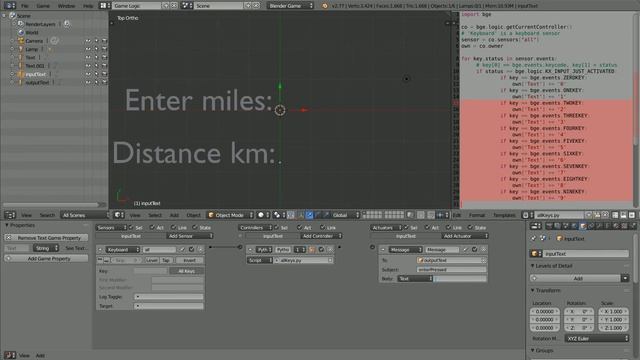The width and height of the screenshot is (640, 360).
Task: Click the viewport shading sphere icon
Action: [x=263, y=215]
